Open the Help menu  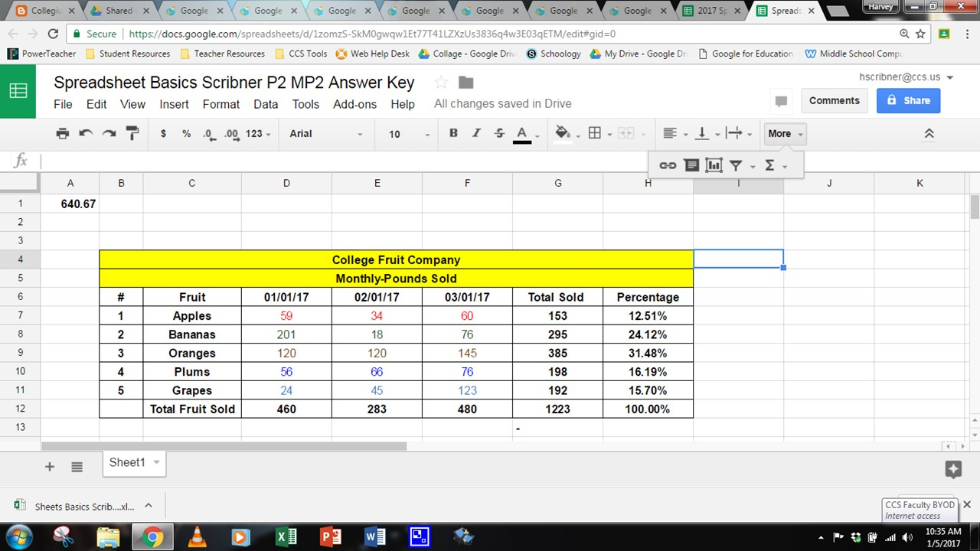tap(403, 104)
